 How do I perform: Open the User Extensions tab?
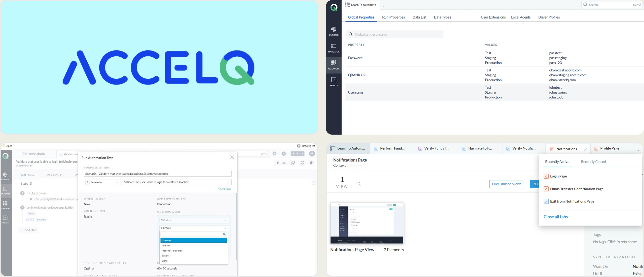(x=493, y=17)
